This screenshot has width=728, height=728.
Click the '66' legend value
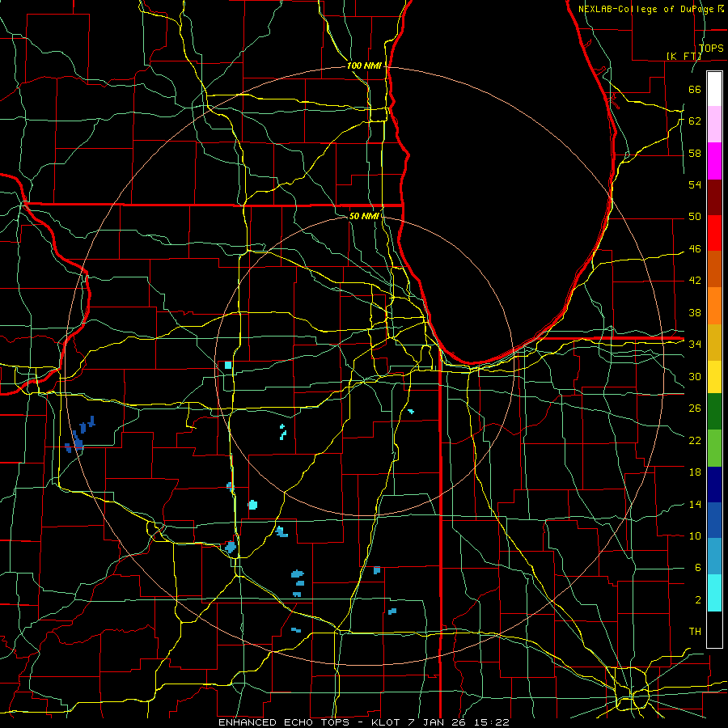695,89
